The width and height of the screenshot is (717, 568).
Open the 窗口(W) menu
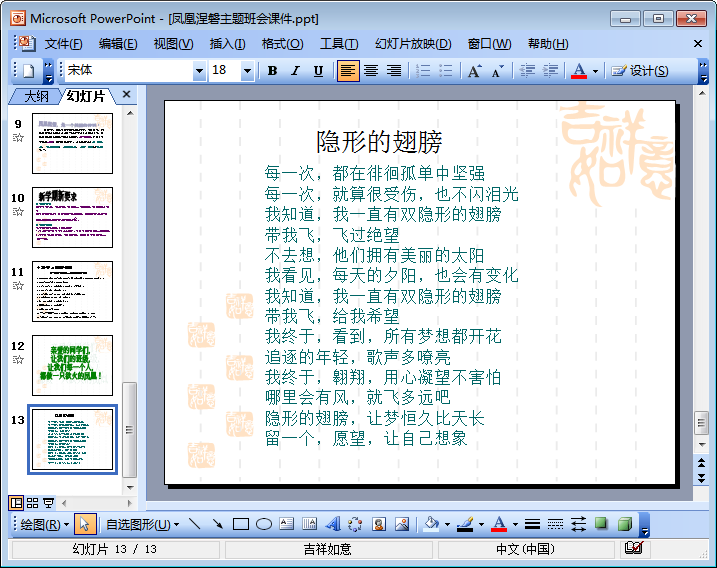click(489, 44)
